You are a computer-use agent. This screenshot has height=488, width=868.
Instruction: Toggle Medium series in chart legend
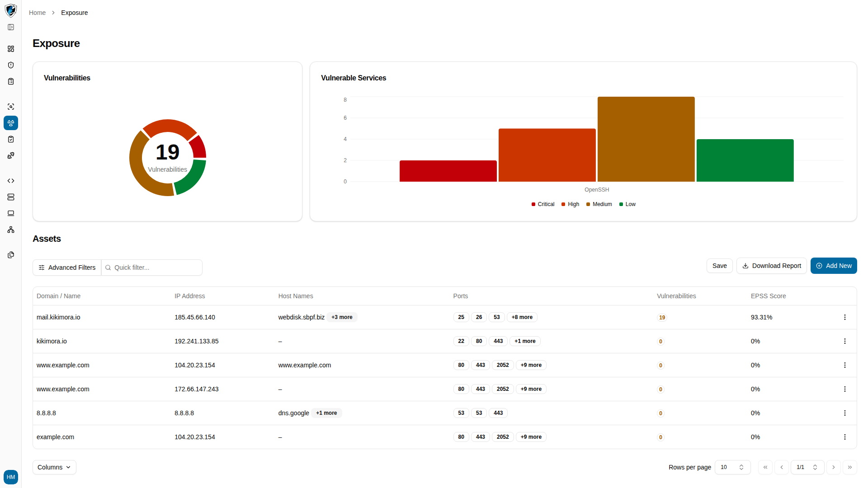pyautogui.click(x=599, y=204)
